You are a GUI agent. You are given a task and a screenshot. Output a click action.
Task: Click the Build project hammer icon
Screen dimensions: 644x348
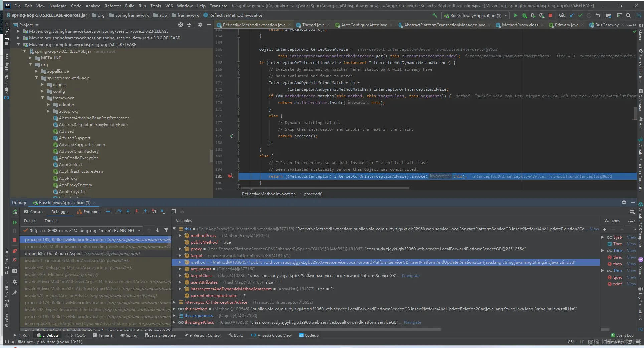[435, 15]
